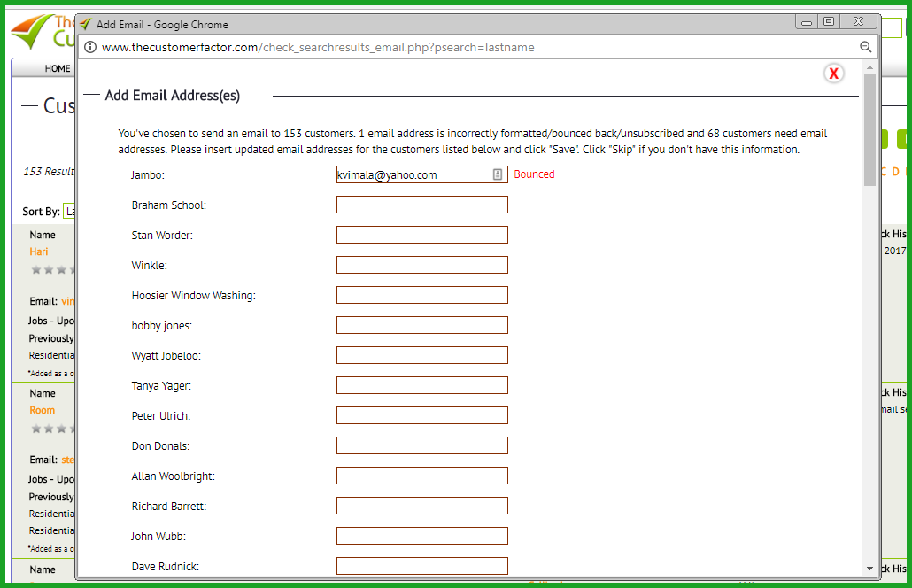Focus the Dave Rudnick email field
This screenshot has width=912, height=588.
[421, 567]
